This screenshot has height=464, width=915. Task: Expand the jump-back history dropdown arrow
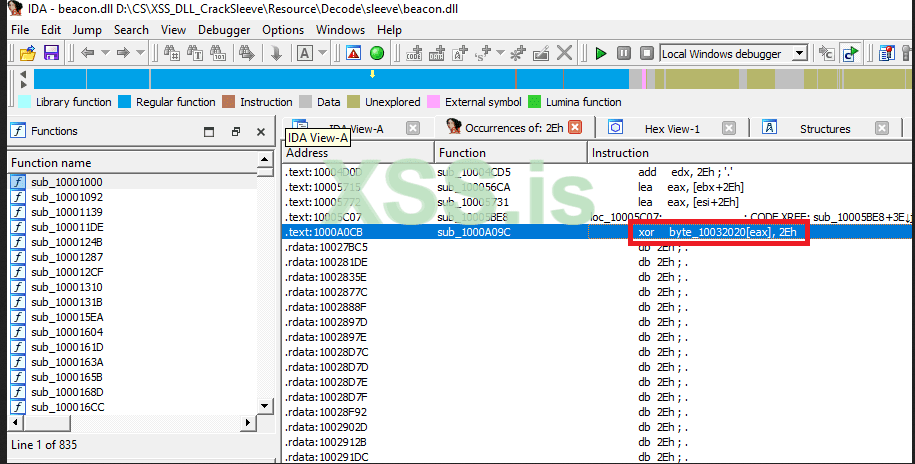pos(104,53)
